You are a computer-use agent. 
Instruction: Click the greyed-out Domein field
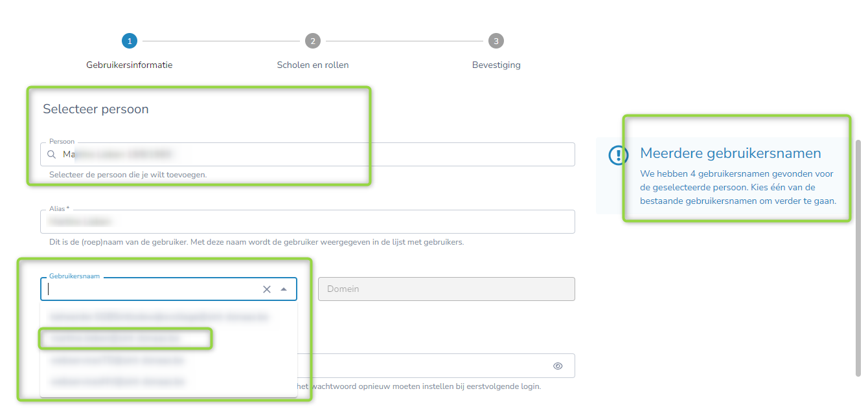coord(446,289)
